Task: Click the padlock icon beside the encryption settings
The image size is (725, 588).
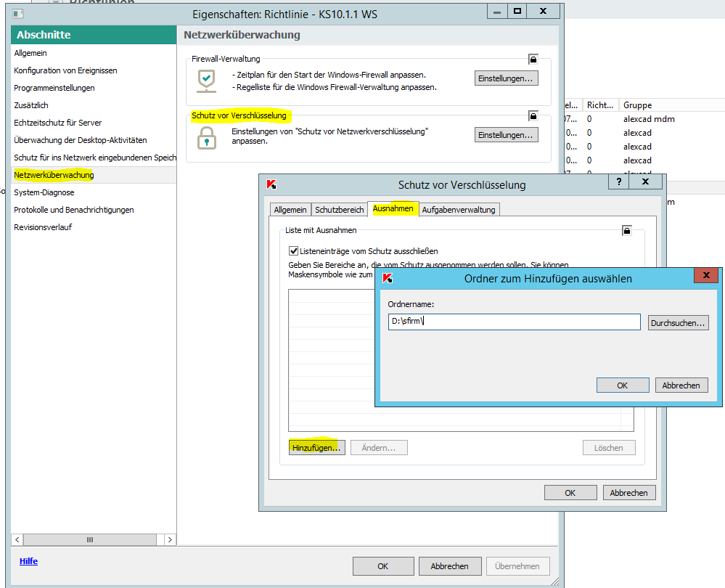Action: (x=207, y=137)
